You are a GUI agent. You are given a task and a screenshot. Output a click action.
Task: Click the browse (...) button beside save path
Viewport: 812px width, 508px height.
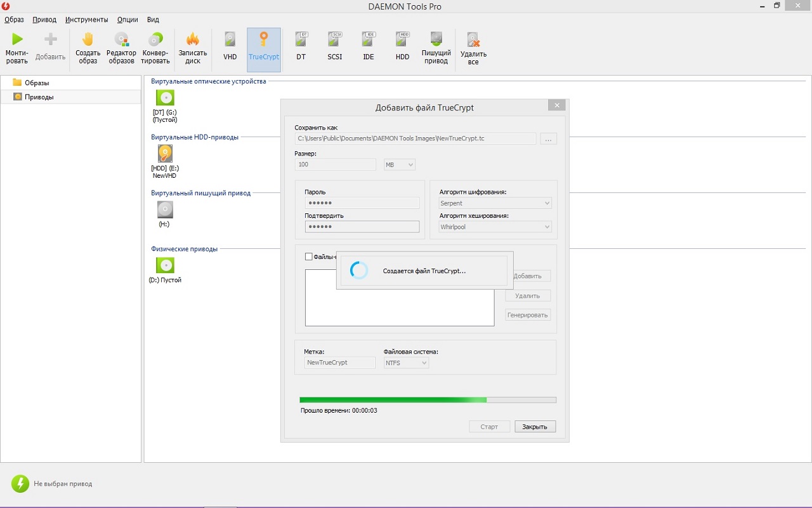click(x=548, y=138)
